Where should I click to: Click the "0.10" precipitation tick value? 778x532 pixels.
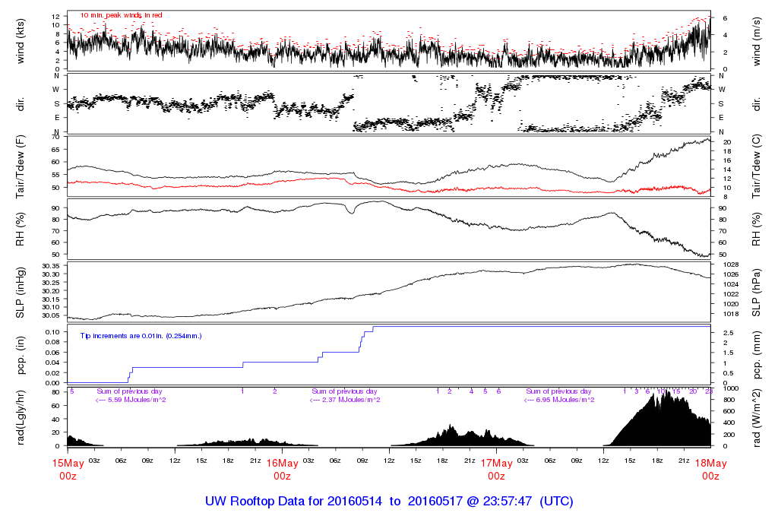point(52,332)
